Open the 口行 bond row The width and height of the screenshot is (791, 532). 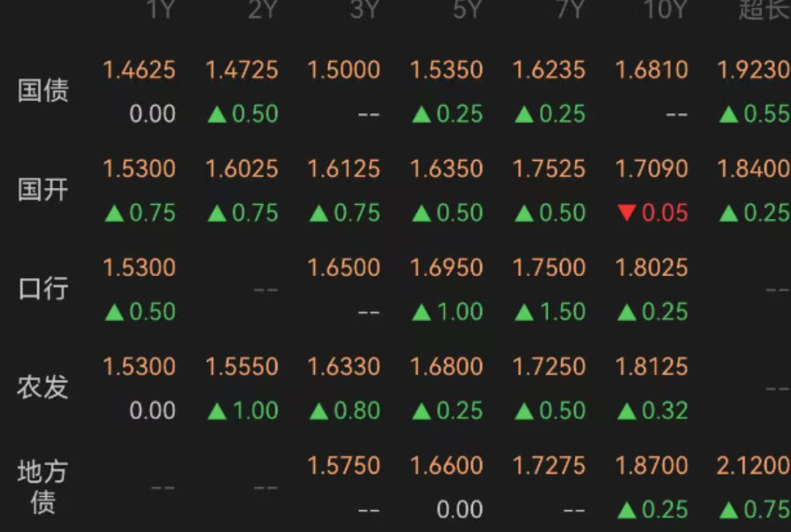coord(395,289)
